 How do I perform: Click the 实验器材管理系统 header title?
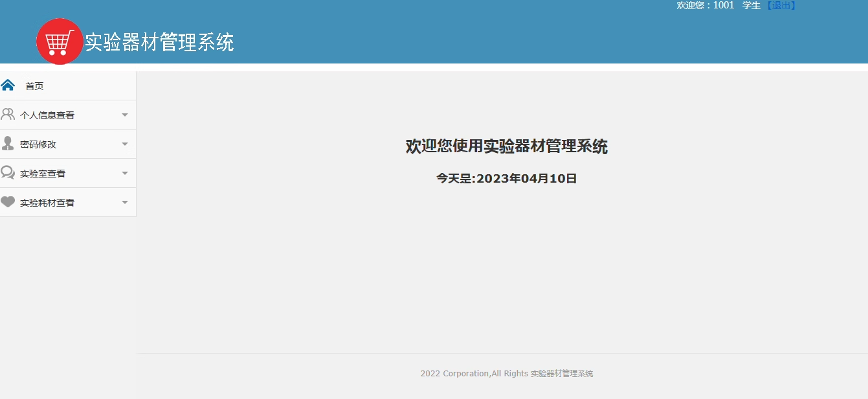point(159,43)
